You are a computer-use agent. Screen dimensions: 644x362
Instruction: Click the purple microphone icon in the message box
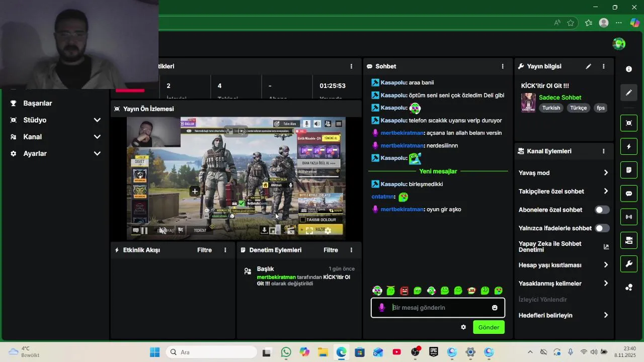click(x=381, y=308)
